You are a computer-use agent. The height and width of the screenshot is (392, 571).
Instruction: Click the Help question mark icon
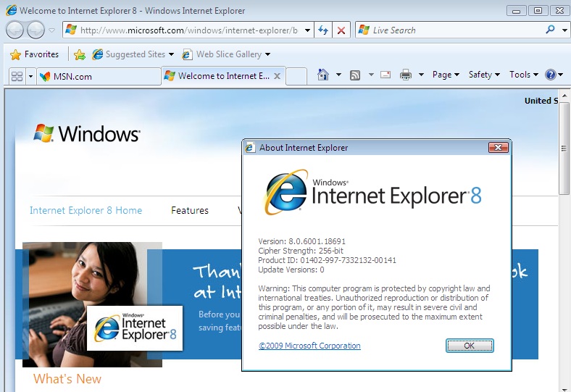(x=550, y=75)
